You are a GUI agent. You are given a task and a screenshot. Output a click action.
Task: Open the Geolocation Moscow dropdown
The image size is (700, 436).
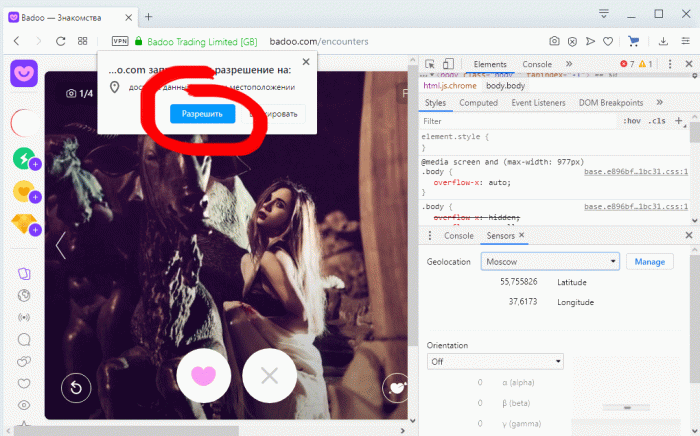[549, 261]
